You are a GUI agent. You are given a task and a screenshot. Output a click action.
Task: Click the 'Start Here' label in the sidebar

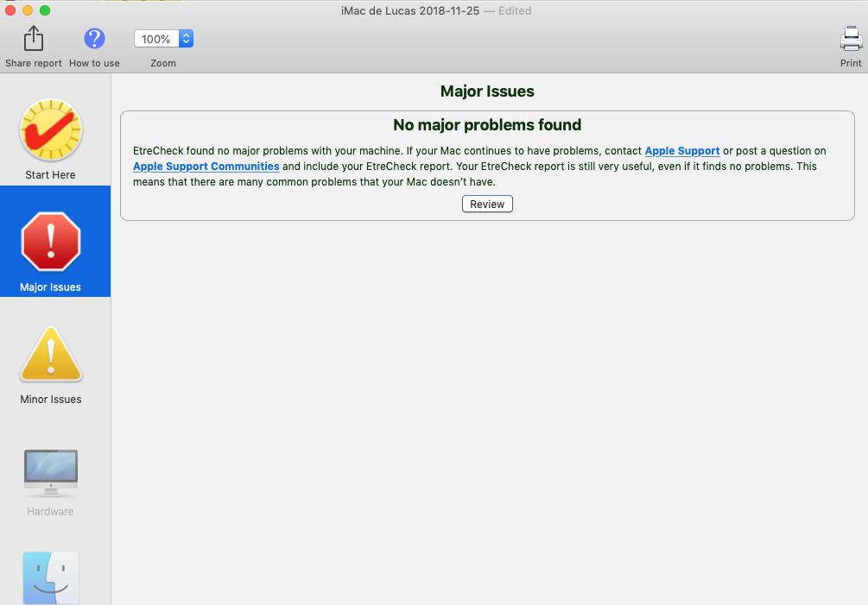click(x=50, y=174)
